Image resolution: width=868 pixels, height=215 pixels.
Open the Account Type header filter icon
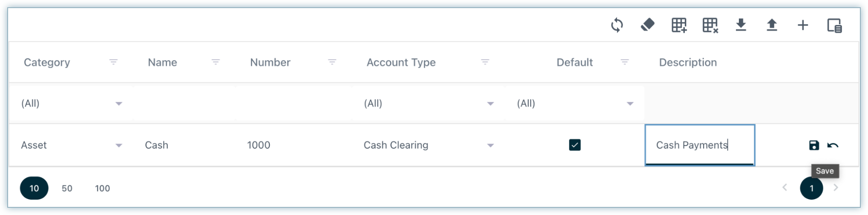[x=485, y=62]
